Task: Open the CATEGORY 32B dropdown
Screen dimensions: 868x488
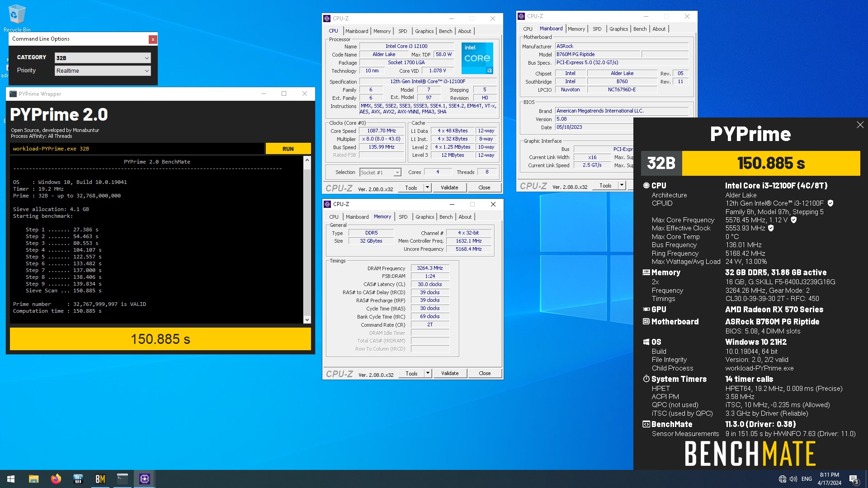Action: pos(103,58)
